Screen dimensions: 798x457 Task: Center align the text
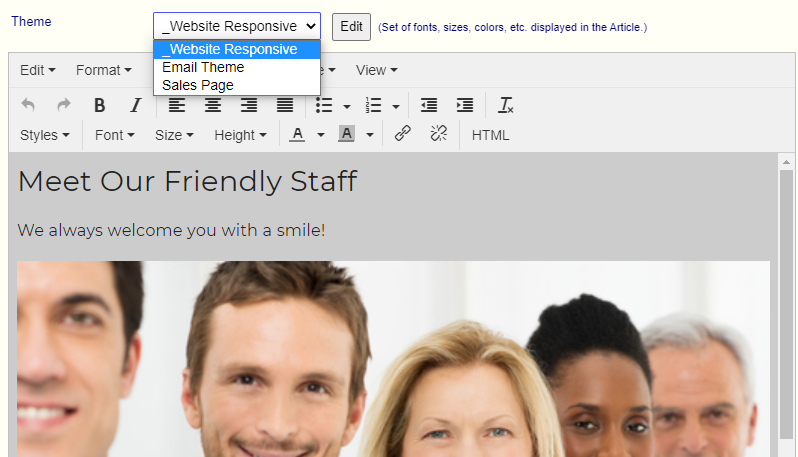[213, 105]
